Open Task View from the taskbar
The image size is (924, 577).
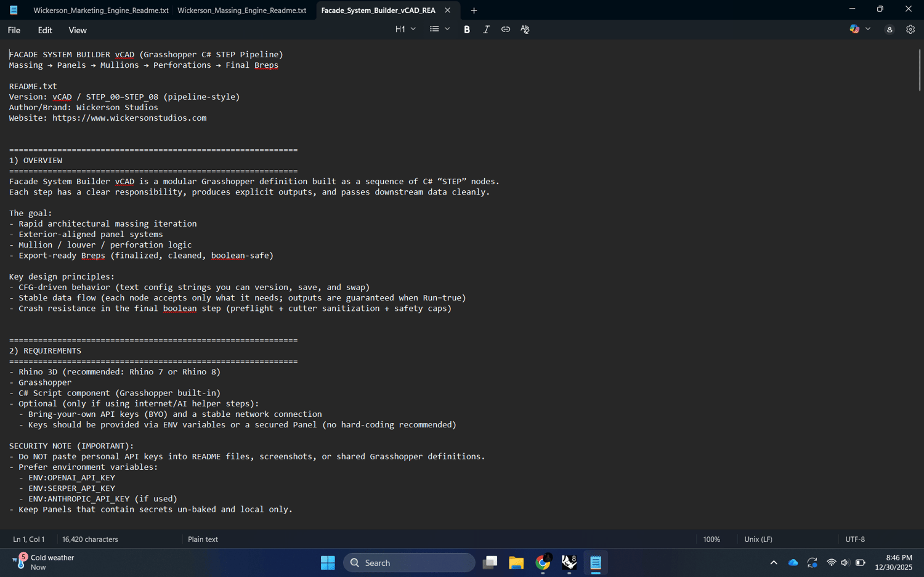pos(490,563)
